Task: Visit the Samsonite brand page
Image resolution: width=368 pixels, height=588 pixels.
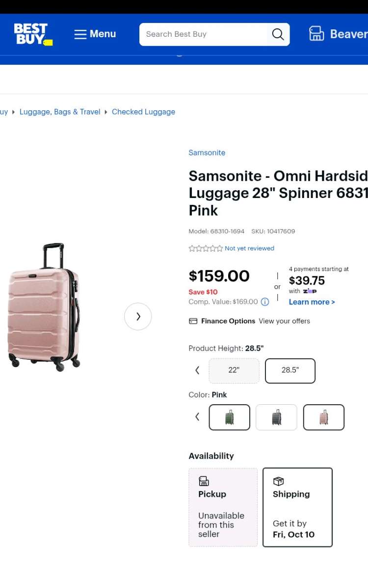Action: (x=207, y=152)
